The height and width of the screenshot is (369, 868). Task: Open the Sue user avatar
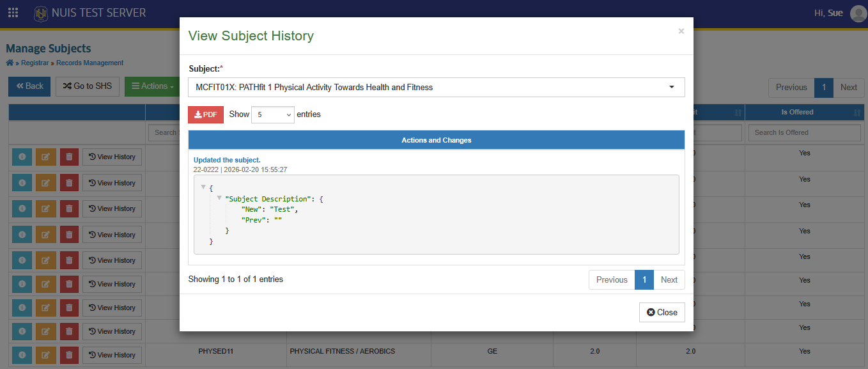858,13
